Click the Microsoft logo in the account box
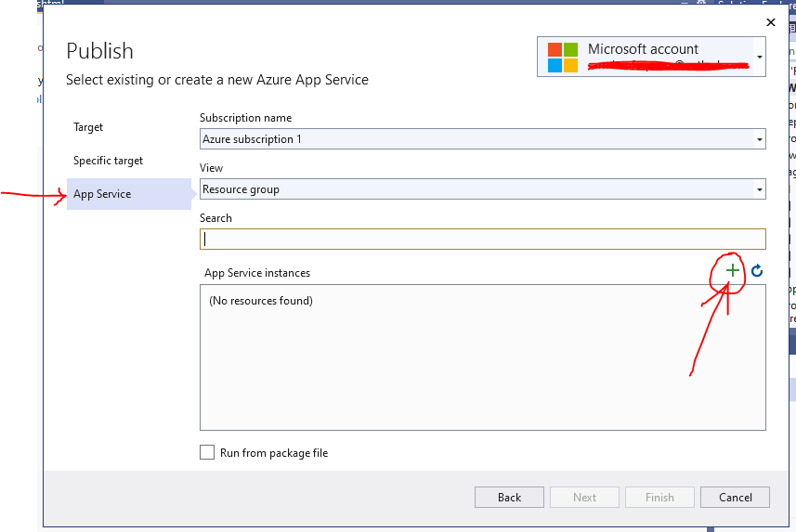The image size is (796, 532). pos(563,58)
